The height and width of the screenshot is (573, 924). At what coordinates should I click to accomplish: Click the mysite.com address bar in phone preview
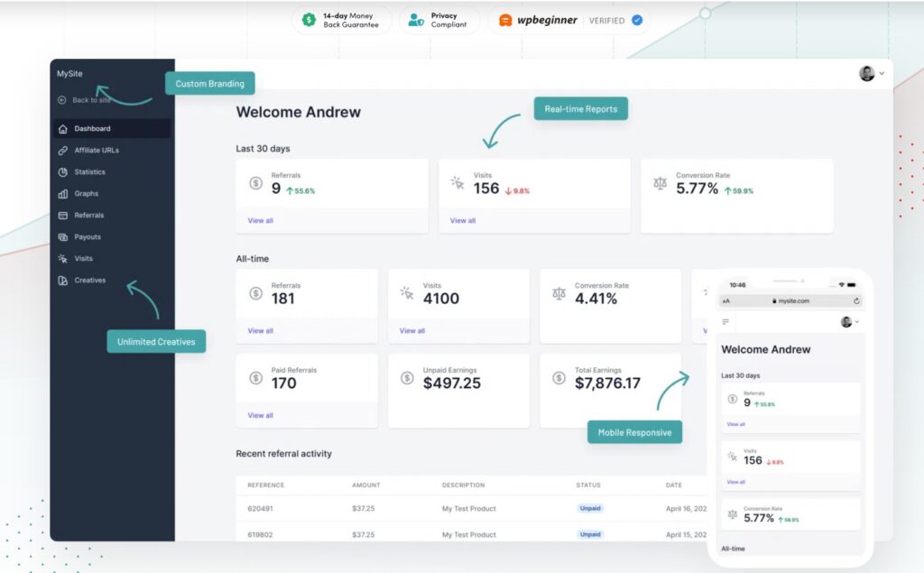(x=794, y=301)
